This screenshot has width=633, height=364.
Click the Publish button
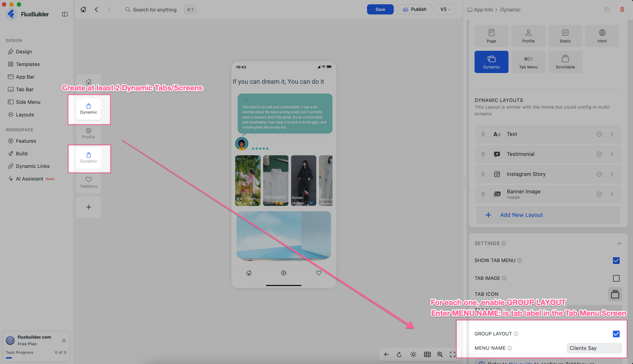coord(414,10)
